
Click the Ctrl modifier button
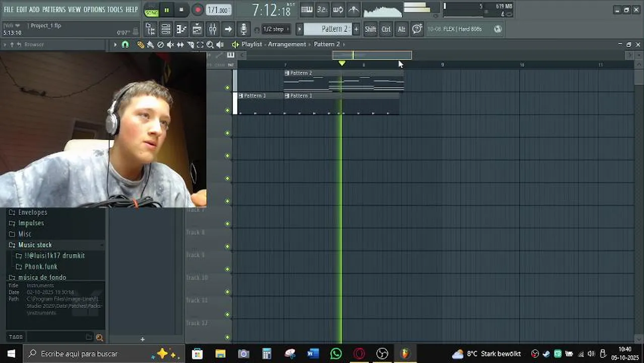pyautogui.click(x=386, y=29)
